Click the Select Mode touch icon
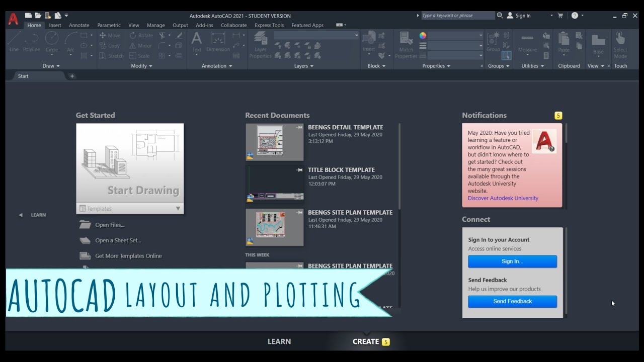 coord(620,45)
